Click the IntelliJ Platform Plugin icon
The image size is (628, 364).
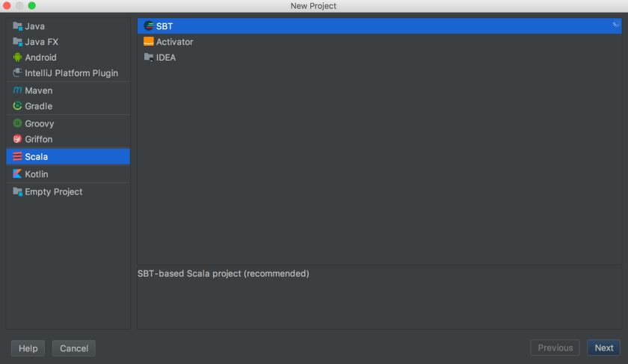17,73
